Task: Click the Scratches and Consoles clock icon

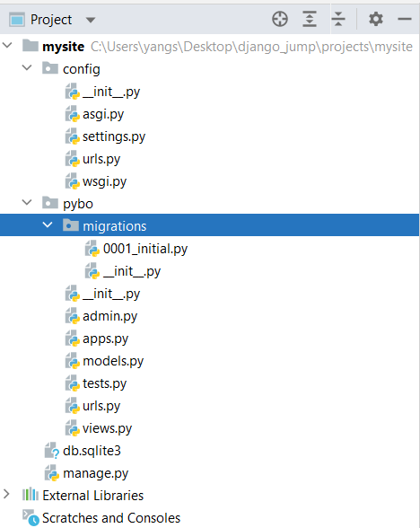Action: [x=31, y=518]
